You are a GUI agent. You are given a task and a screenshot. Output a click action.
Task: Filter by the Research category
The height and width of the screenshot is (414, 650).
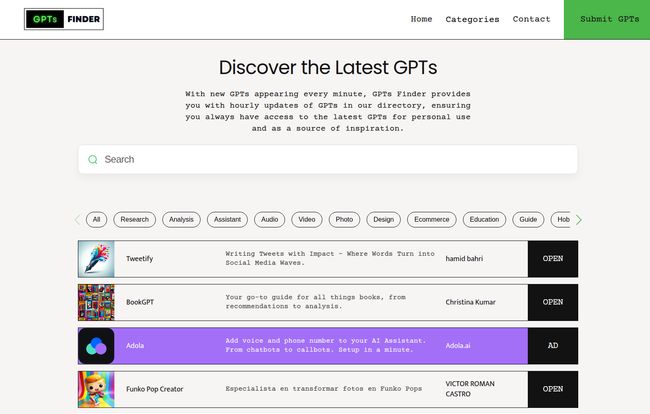tap(135, 220)
